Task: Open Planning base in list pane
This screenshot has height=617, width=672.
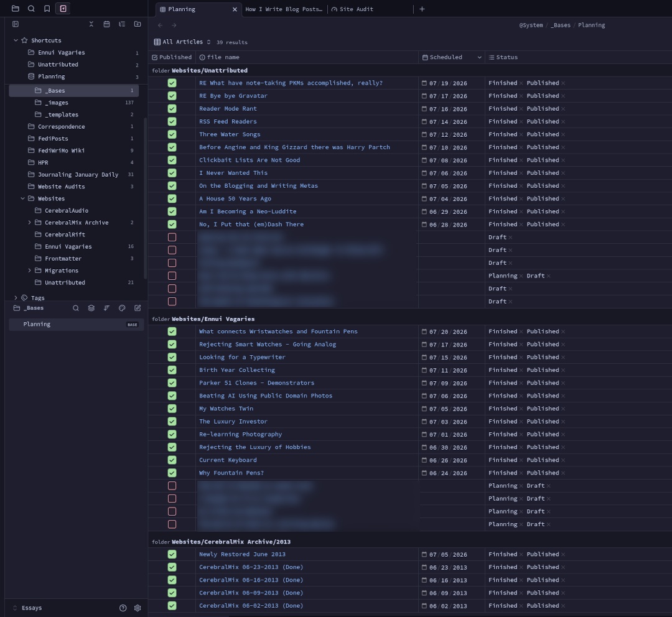Action: [x=77, y=324]
